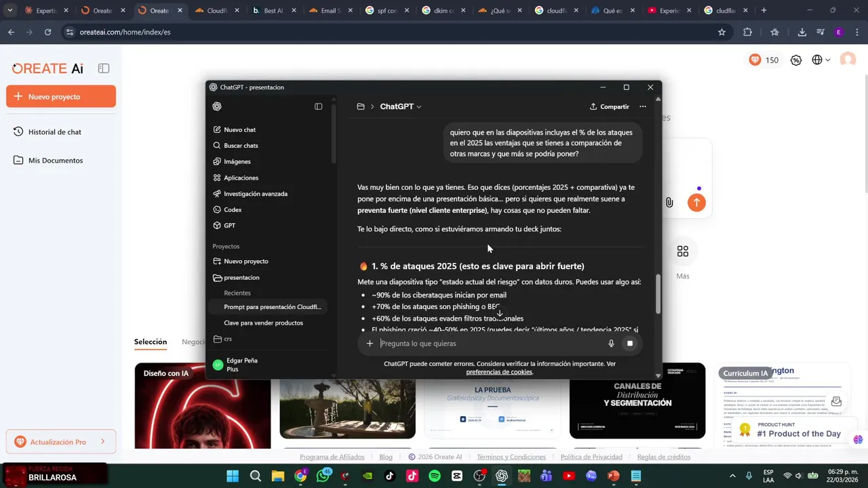Reload the oreateai.com page
The width and height of the screenshot is (868, 488).
click(x=47, y=32)
